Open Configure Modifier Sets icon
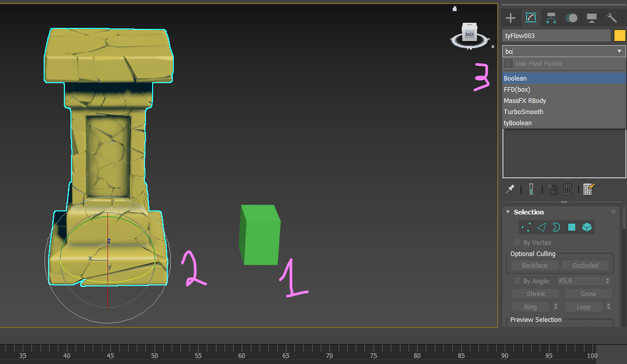The image size is (627, 364). pos(588,189)
